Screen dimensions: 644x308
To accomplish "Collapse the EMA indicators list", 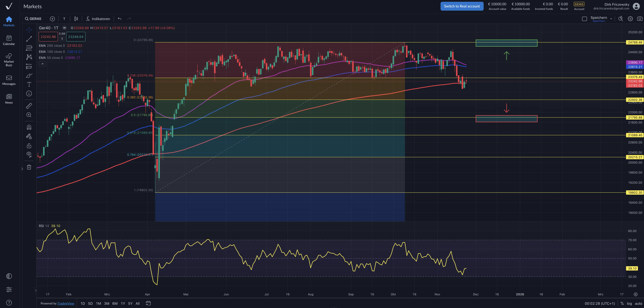I will [43, 64].
